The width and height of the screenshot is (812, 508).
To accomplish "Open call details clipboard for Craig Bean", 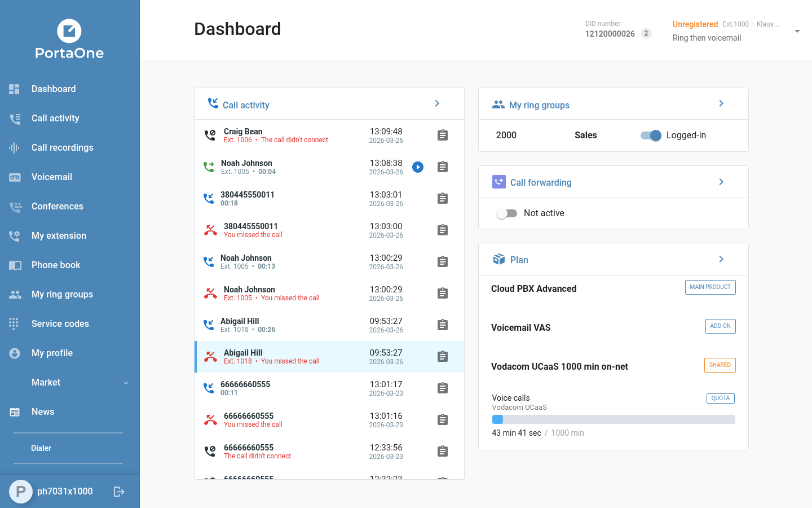I will [443, 135].
